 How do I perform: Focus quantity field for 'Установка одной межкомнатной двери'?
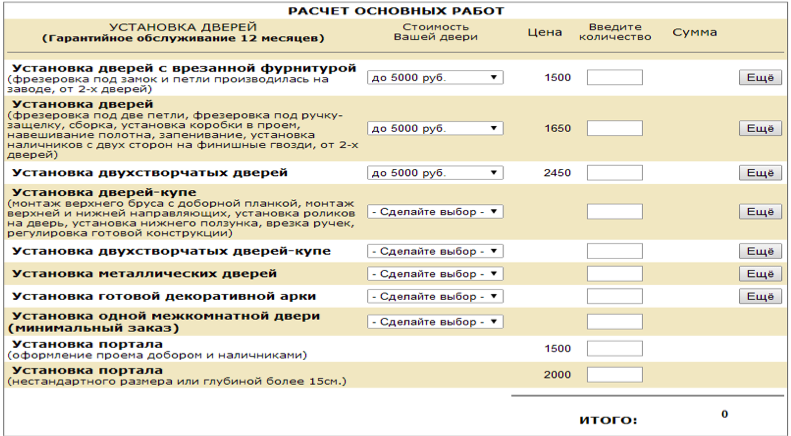[614, 322]
